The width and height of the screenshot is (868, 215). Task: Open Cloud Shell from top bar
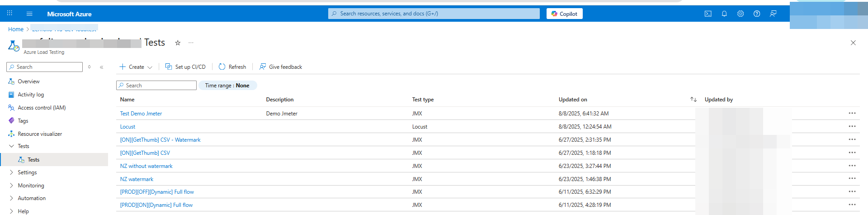tap(708, 14)
